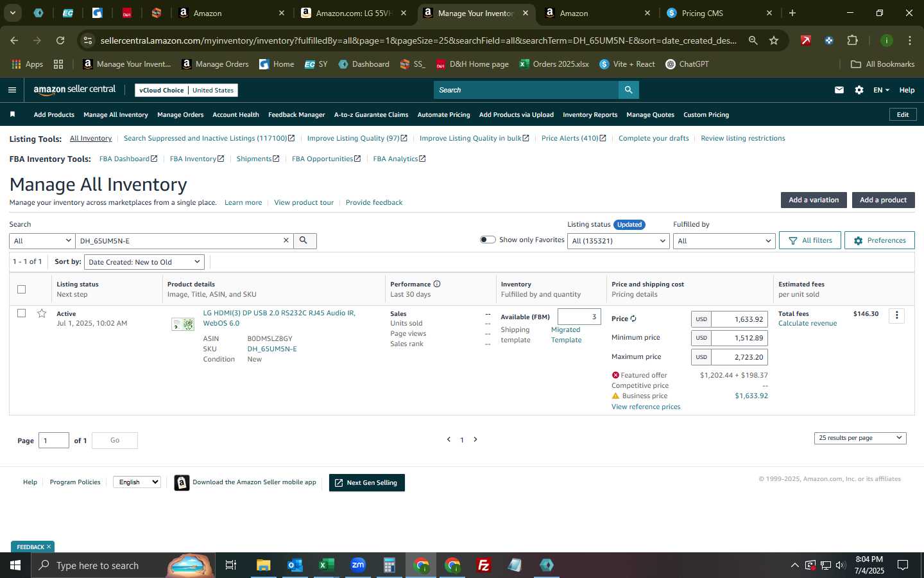This screenshot has height=578, width=924.
Task: Click the Add a variation button
Action: (x=814, y=200)
